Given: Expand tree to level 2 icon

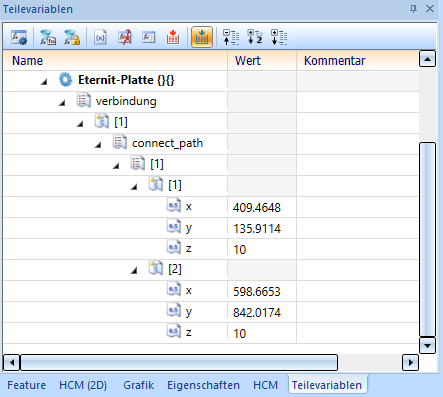Looking at the screenshot, I should pos(255,37).
